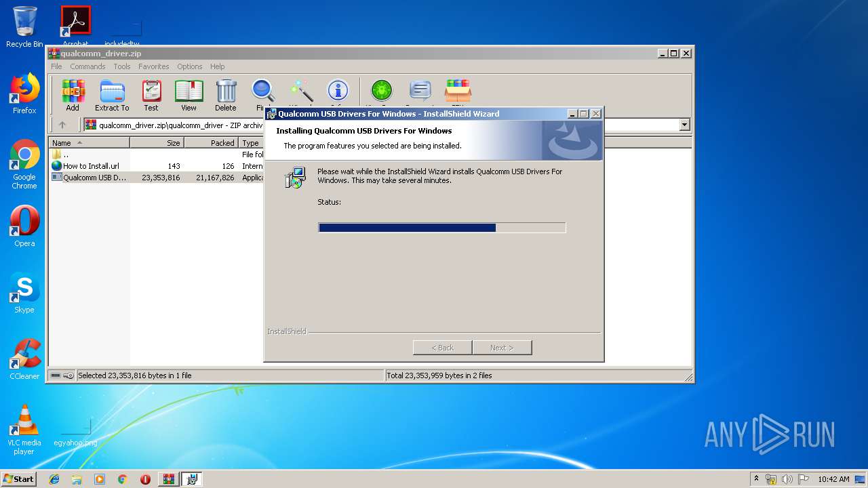The height and width of the screenshot is (488, 868).
Task: Open the Tools menu
Action: pos(122,66)
